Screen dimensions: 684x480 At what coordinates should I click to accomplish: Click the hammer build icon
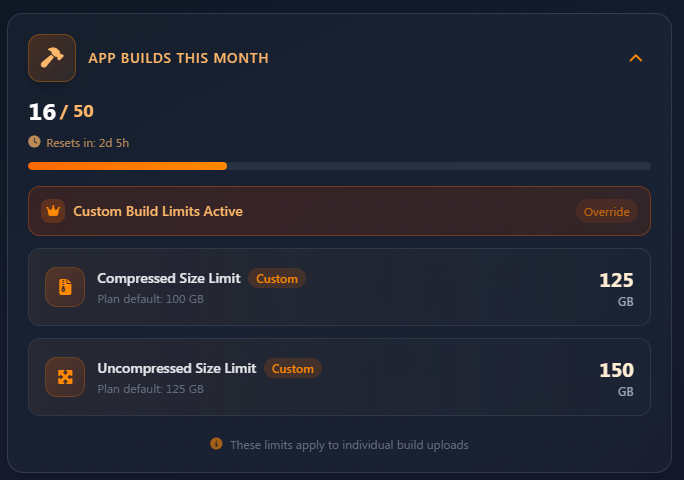(52, 58)
